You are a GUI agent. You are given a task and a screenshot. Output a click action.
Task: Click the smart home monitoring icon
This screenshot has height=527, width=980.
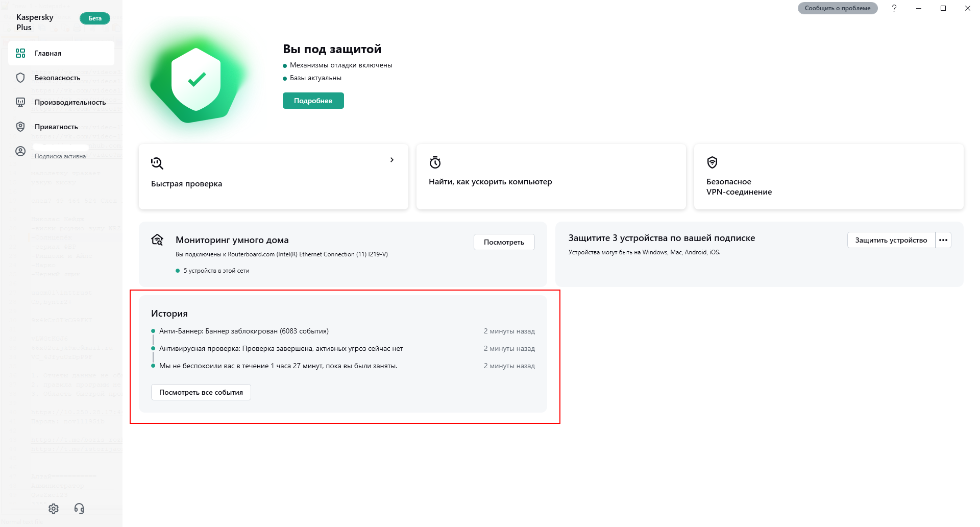(x=157, y=239)
